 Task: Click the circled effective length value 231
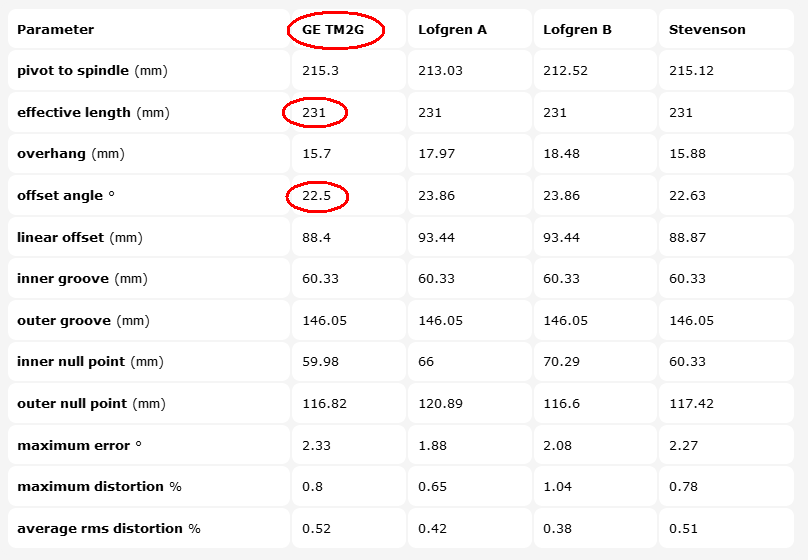point(315,113)
